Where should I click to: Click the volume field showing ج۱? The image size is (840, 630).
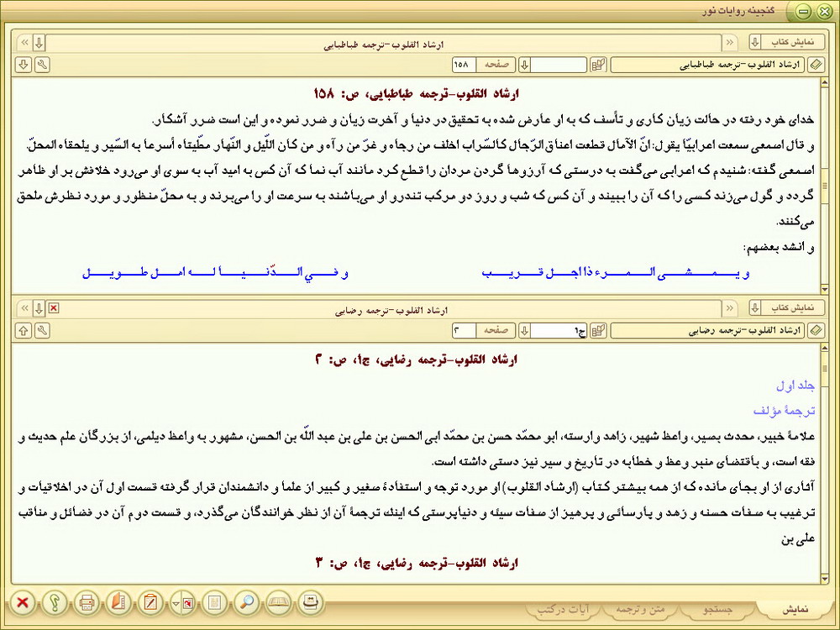click(x=559, y=330)
